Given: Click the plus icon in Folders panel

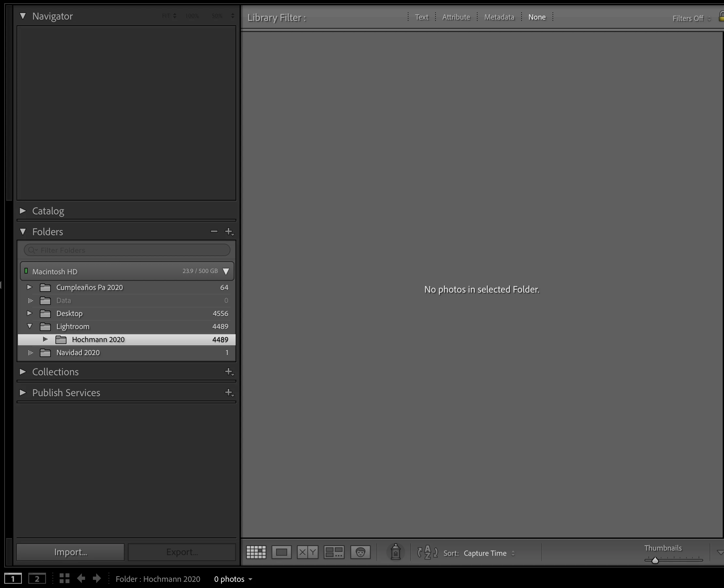Looking at the screenshot, I should (229, 232).
